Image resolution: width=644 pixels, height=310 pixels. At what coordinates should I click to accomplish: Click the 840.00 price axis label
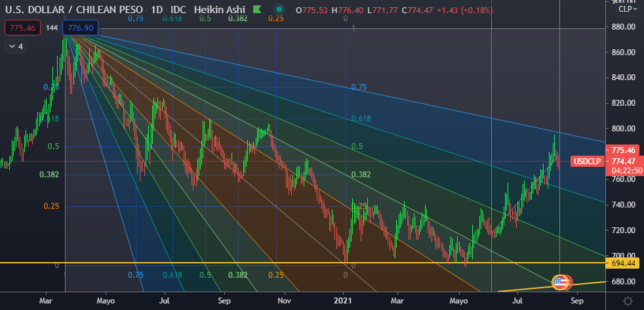tap(624, 77)
